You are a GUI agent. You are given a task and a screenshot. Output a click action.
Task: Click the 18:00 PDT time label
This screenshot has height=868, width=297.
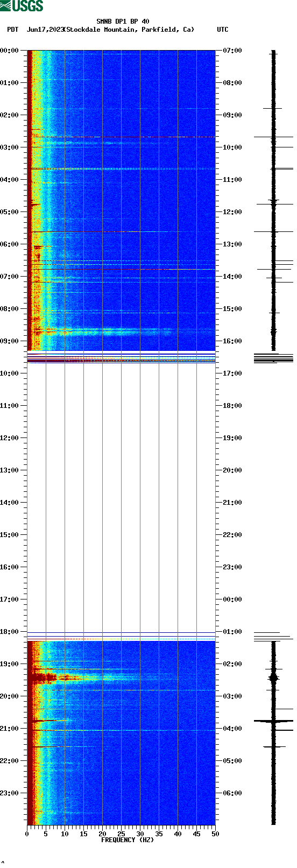click(10, 632)
